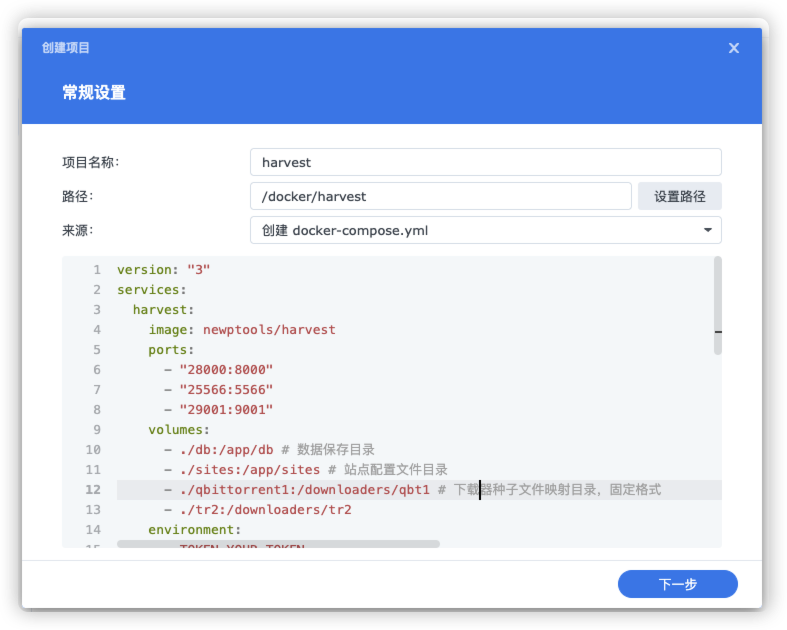The height and width of the screenshot is (630, 787).
Task: Click the 设置路径 button
Action: click(680, 196)
